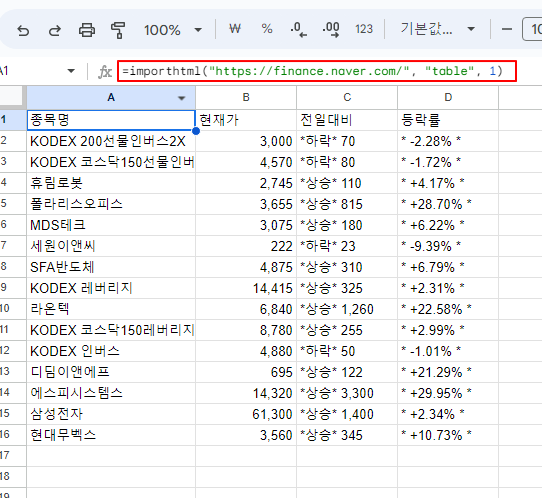The height and width of the screenshot is (498, 542).
Task: Click the redo arrow icon
Action: [54, 30]
